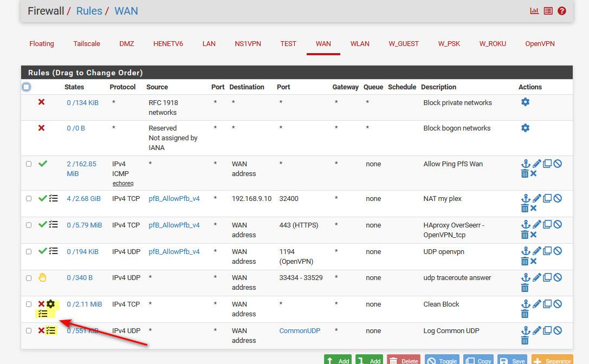Viewport: 589px width, 364px height.
Task: Click the Separator button
Action: tap(552, 360)
